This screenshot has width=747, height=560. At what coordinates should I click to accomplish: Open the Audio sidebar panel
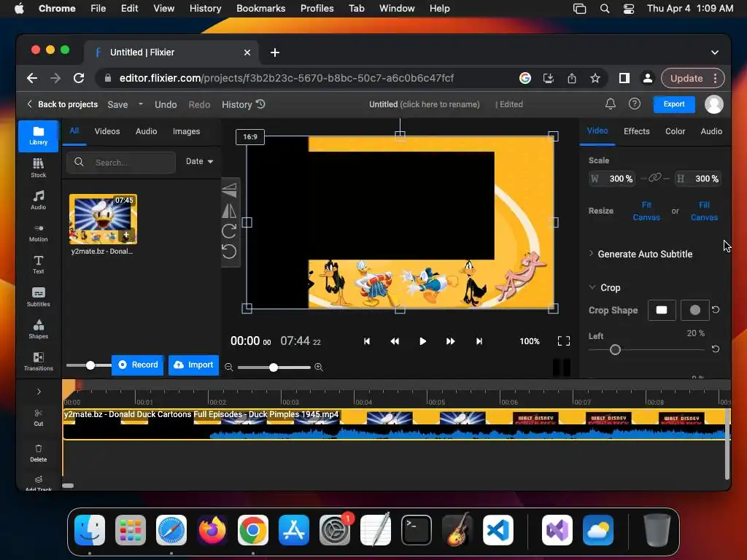coord(38,200)
